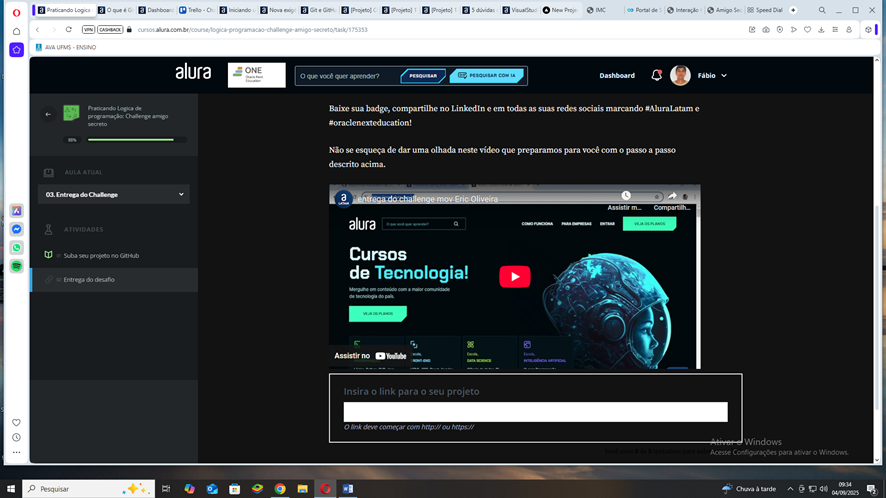
Task: Click PESQUISAR COM IA button
Action: [487, 76]
